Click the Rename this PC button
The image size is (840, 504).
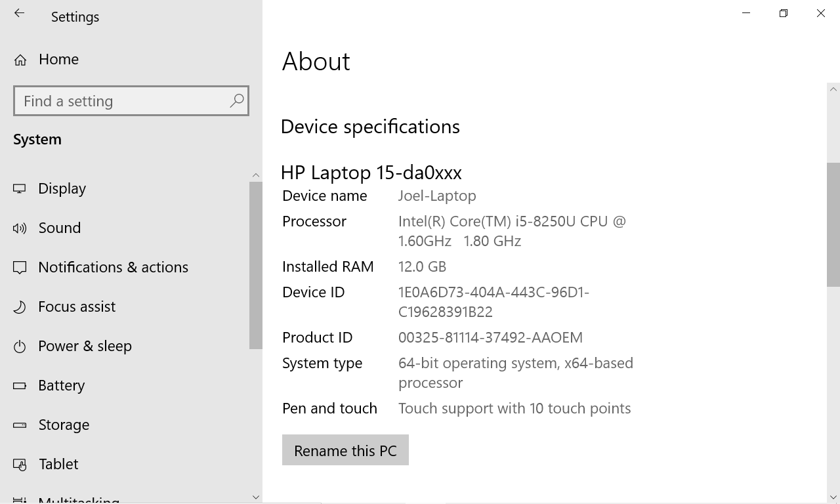(x=345, y=450)
